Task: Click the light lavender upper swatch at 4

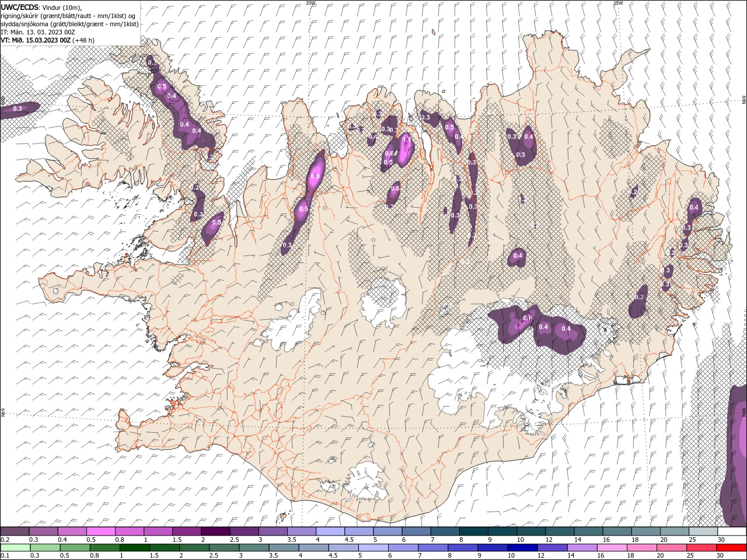Action: click(x=330, y=531)
